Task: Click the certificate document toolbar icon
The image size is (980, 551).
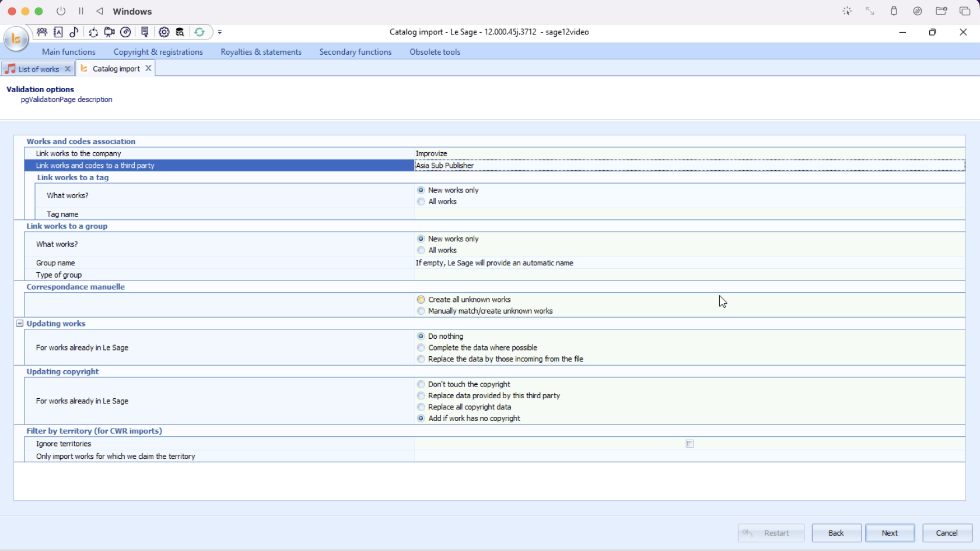Action: pyautogui.click(x=145, y=32)
